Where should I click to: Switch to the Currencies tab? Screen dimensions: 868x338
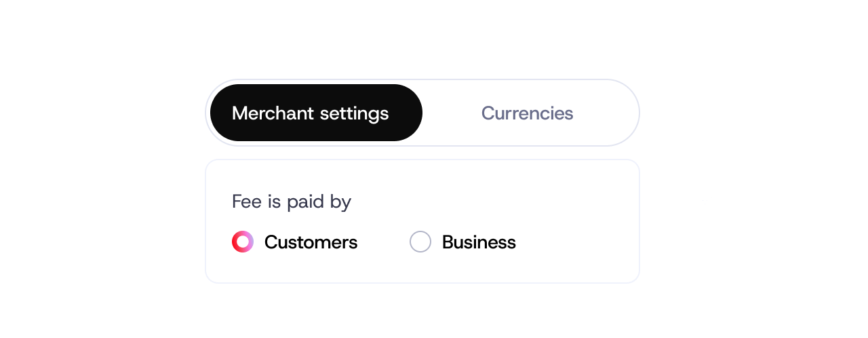527,113
